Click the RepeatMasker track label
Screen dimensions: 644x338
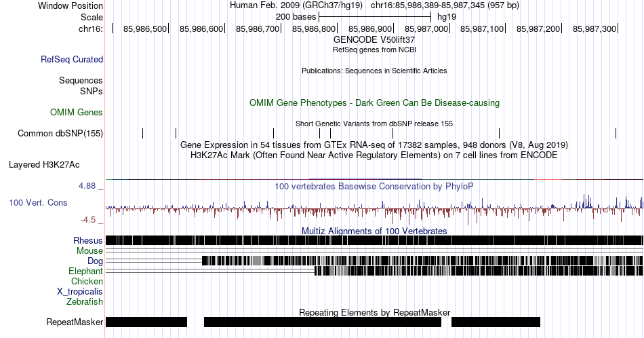(75, 322)
